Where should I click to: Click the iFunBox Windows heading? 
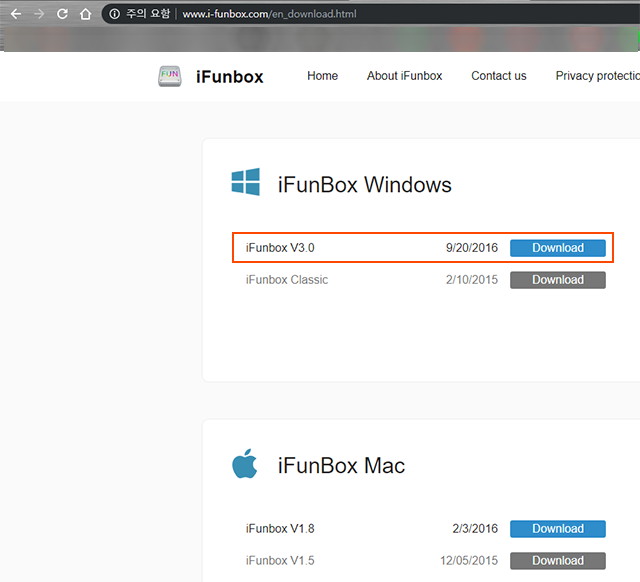(x=364, y=184)
